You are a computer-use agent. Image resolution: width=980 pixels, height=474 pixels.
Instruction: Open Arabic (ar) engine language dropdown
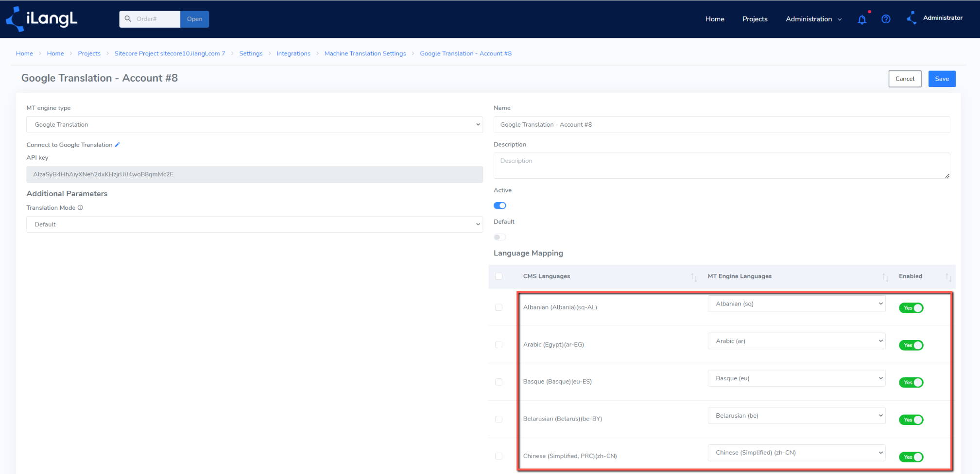coord(796,341)
